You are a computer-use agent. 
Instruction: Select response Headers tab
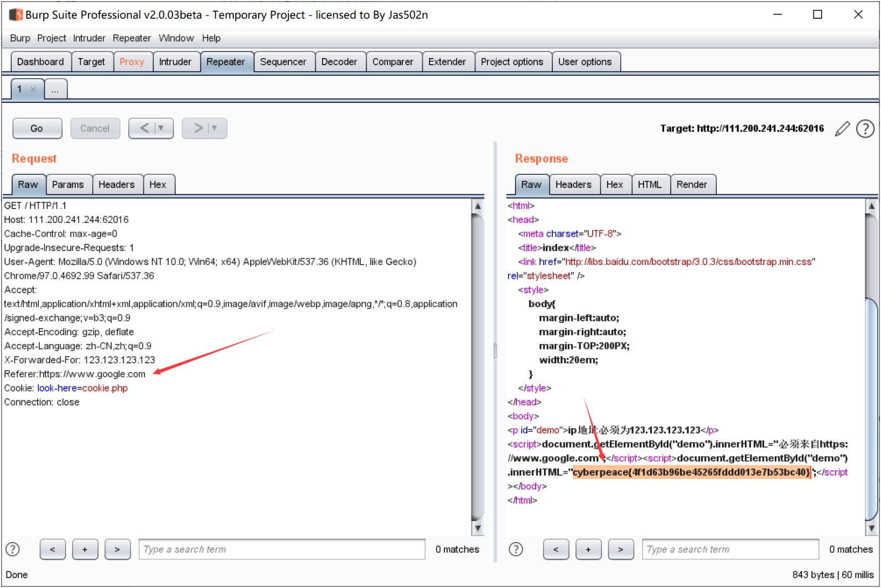pos(573,185)
